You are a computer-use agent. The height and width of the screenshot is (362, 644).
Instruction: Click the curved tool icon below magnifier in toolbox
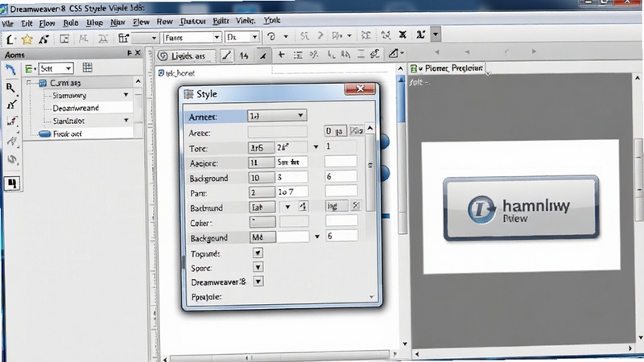[11, 105]
